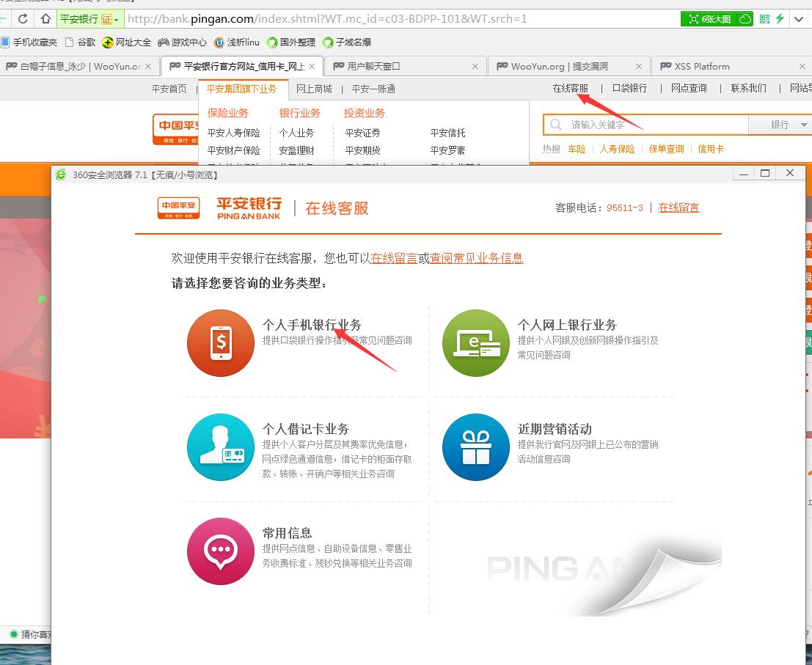This screenshot has width=812, height=665.
Task: Click pink chat bubble 常用信息 icon
Action: tap(221, 551)
